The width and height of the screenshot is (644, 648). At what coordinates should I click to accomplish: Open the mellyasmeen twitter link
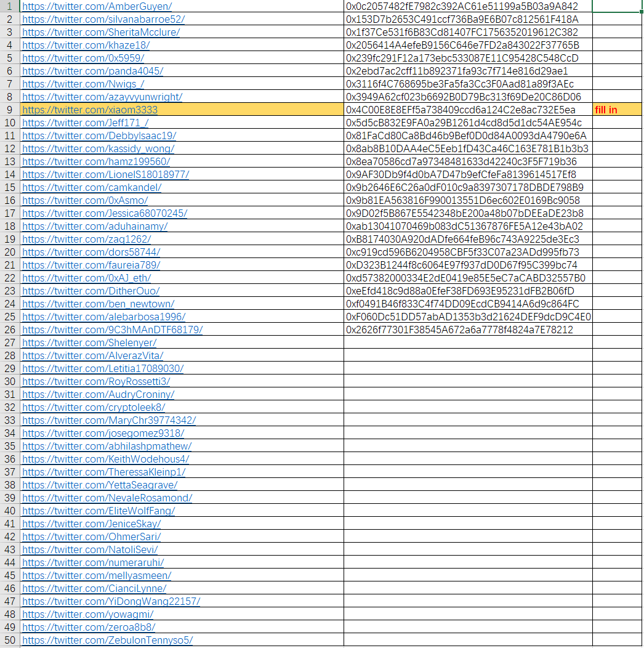pyautogui.click(x=97, y=576)
